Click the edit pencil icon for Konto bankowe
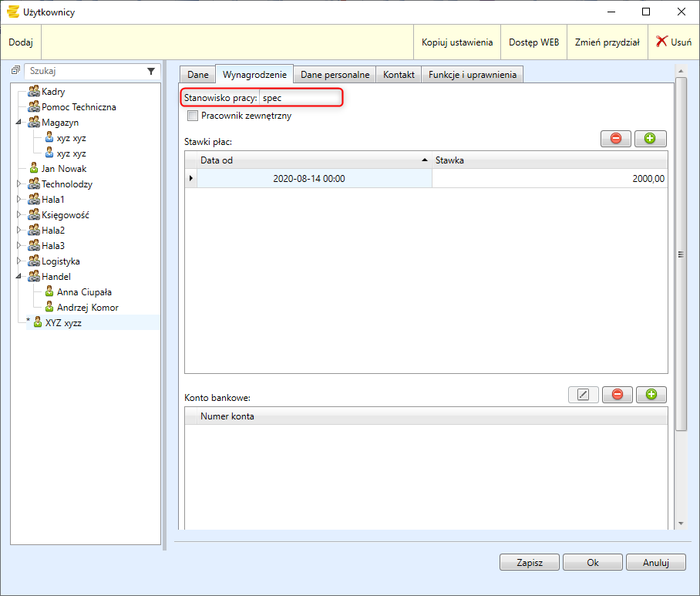This screenshot has width=700, height=596. coord(583,395)
